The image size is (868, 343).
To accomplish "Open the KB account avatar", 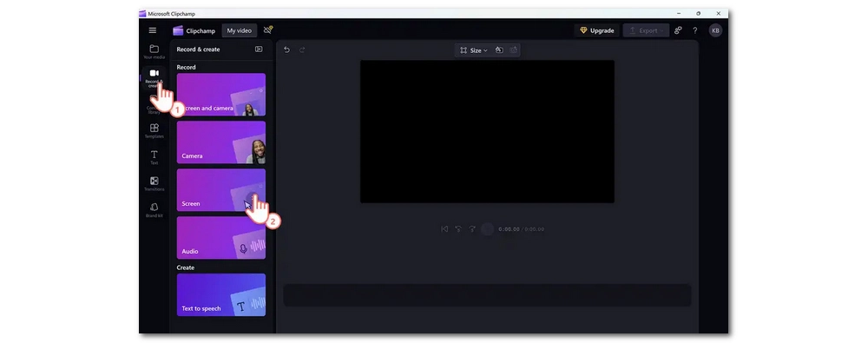I will coord(715,30).
